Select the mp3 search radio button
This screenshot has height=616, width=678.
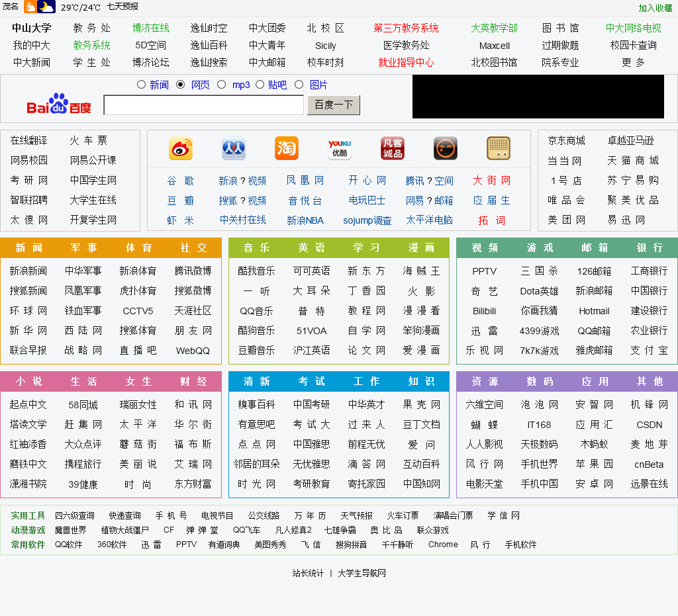tap(222, 85)
